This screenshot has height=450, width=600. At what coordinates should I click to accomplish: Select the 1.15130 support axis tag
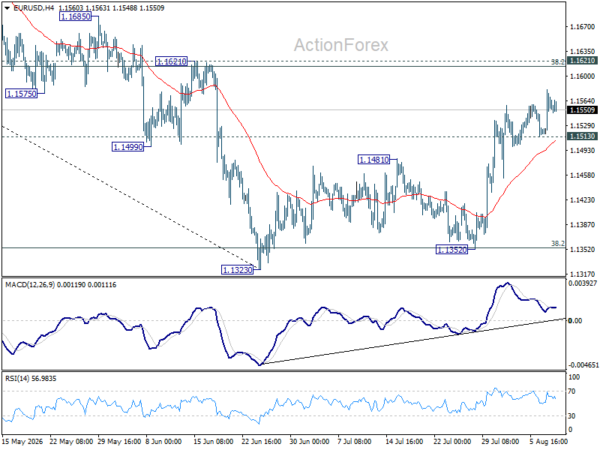click(x=582, y=136)
